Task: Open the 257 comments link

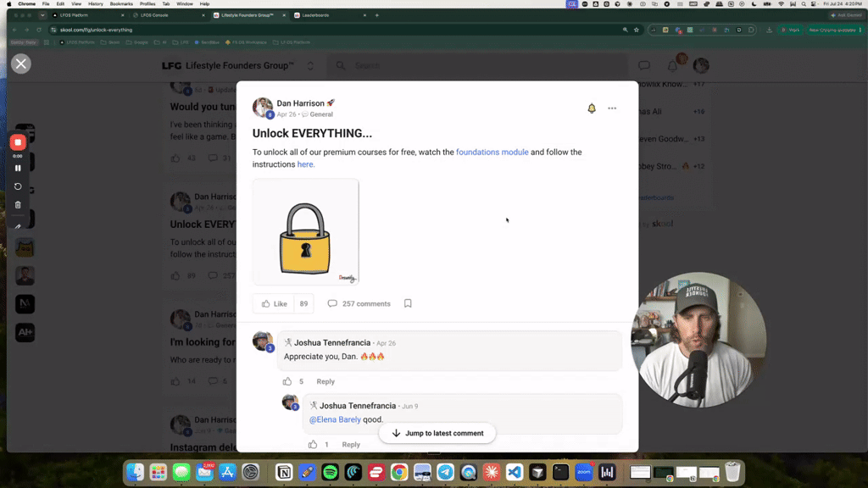Action: pos(359,304)
